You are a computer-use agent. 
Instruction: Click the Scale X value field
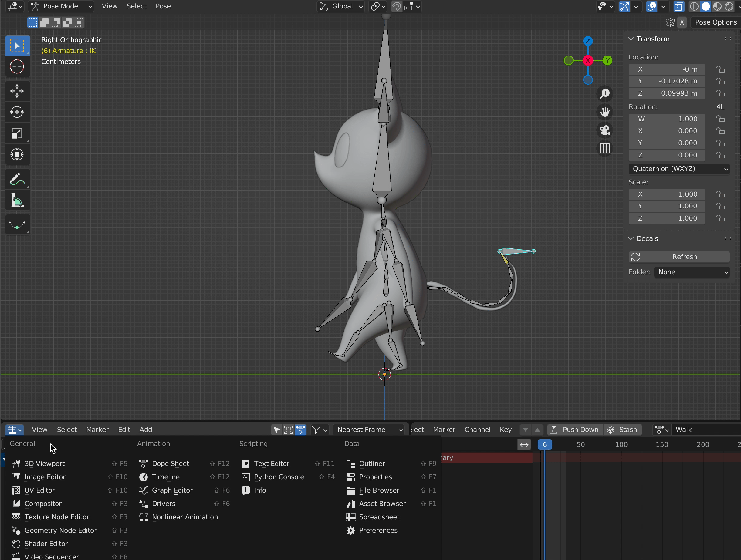click(x=667, y=194)
